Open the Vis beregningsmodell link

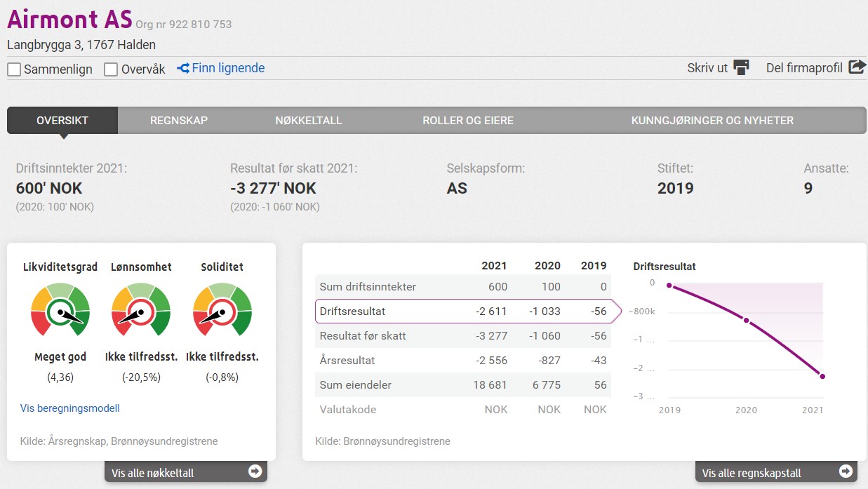[70, 408]
